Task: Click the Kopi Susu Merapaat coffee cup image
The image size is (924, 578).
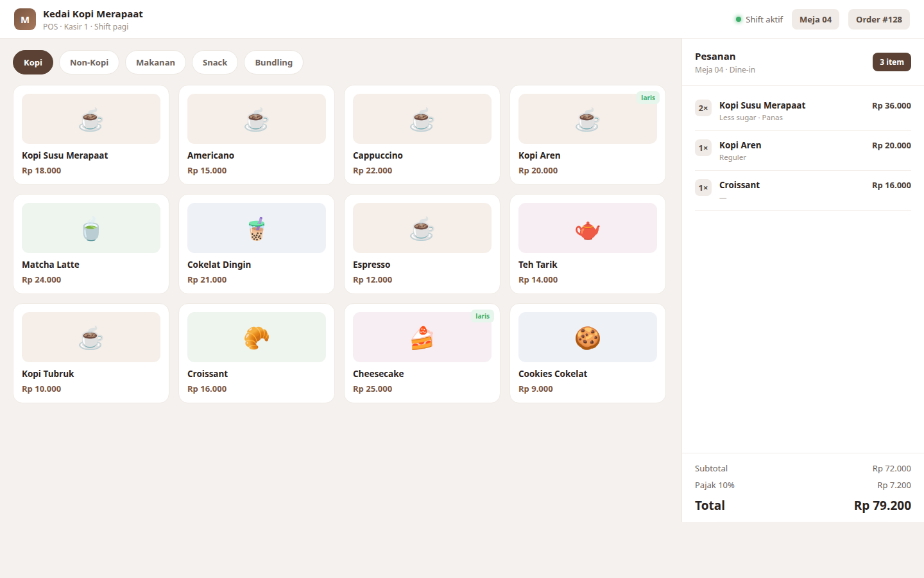Action: [x=91, y=119]
